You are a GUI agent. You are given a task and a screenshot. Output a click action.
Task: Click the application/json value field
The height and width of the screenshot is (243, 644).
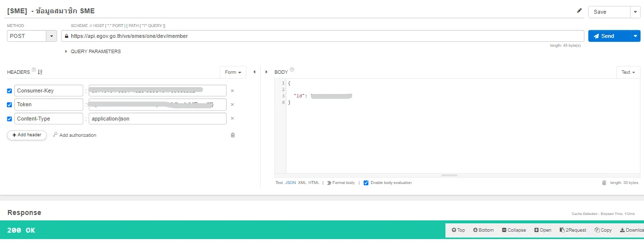pyautogui.click(x=158, y=119)
